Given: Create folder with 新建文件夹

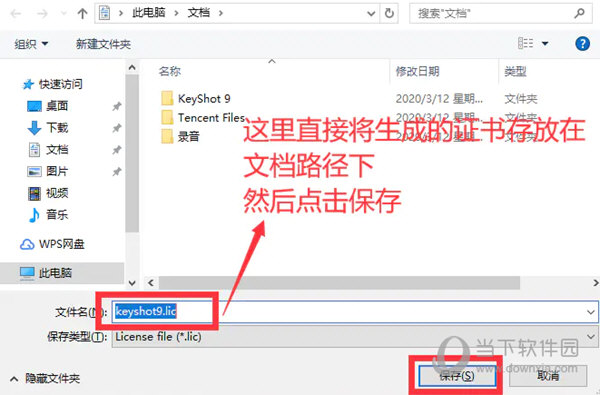Looking at the screenshot, I should point(103,44).
